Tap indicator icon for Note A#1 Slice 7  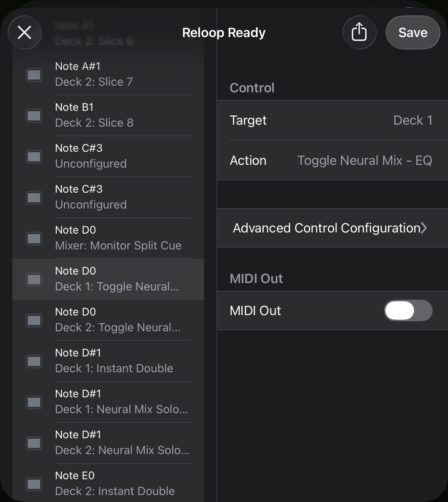(34, 75)
